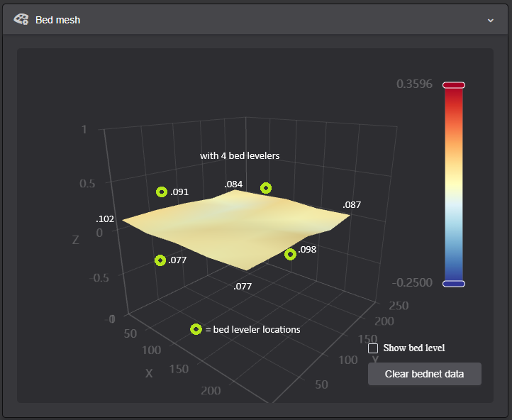Screen dimensions: 512x420
Task: Click the 'with 4 bed levelers' annotation
Action: coord(240,156)
